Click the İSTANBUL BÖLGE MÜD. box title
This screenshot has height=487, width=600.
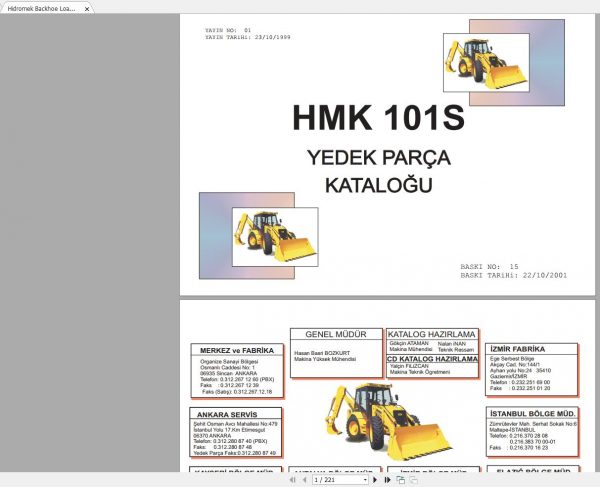coord(533,414)
